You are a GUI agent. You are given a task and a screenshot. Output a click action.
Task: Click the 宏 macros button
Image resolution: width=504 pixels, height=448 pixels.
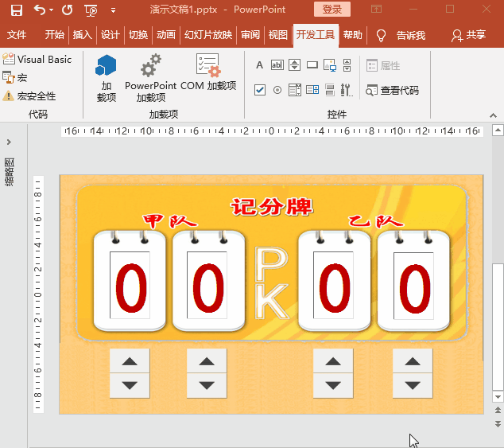point(15,77)
